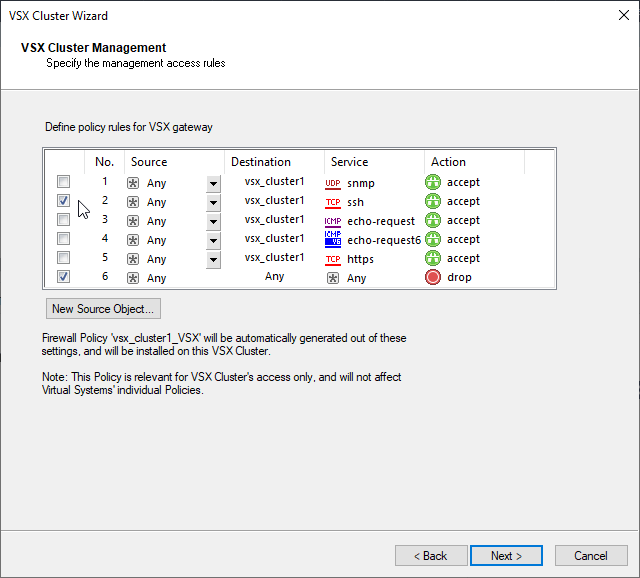
Task: Click the green accept icon in rule 2
Action: click(x=433, y=201)
